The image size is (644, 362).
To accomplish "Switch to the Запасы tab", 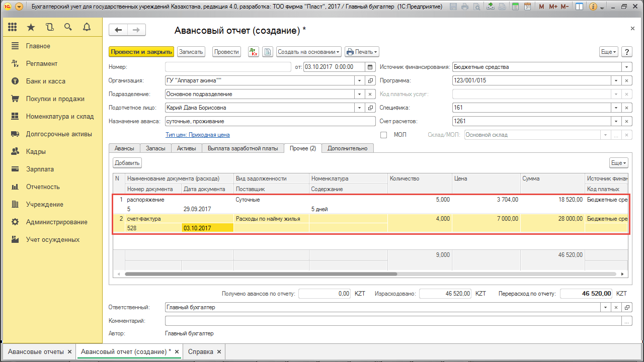I will click(x=155, y=148).
